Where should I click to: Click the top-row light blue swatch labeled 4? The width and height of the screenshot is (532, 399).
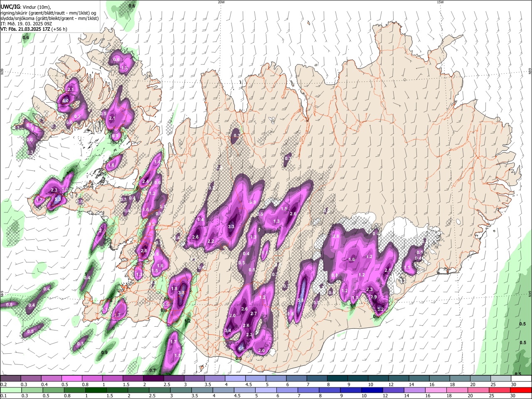tap(235, 379)
